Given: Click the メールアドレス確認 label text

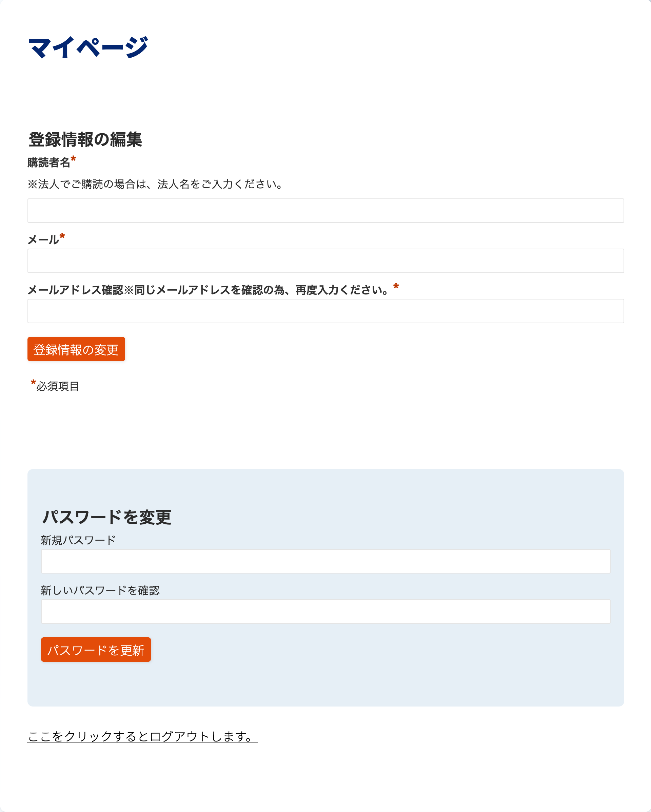Looking at the screenshot, I should [208, 290].
